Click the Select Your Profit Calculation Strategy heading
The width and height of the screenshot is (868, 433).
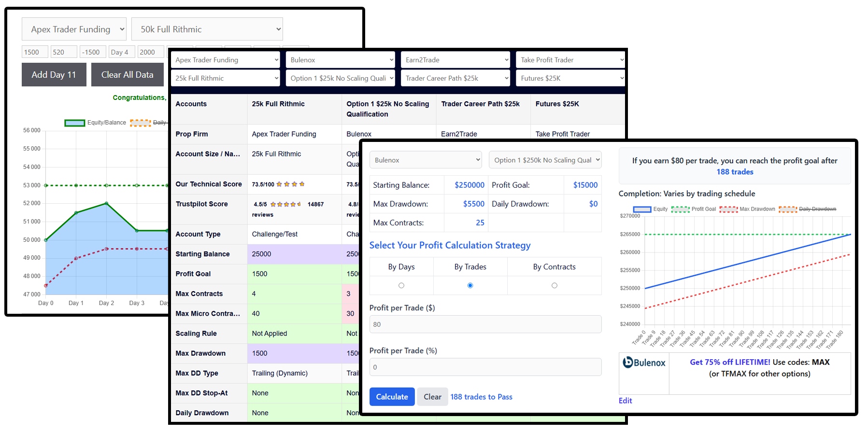point(450,245)
